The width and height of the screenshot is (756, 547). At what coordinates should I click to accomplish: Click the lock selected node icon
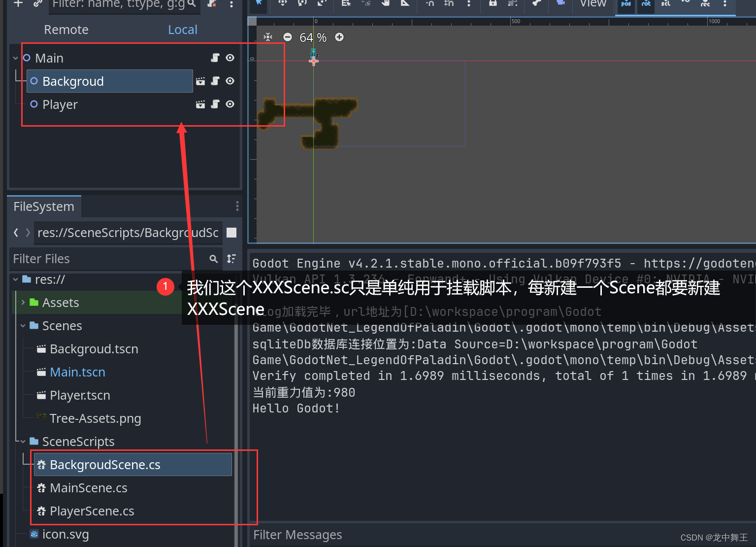(493, 3)
